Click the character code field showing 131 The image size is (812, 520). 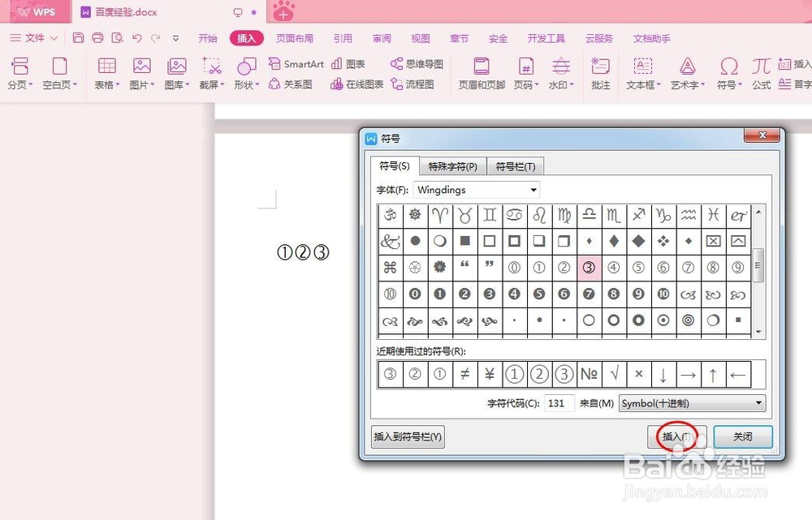[558, 403]
